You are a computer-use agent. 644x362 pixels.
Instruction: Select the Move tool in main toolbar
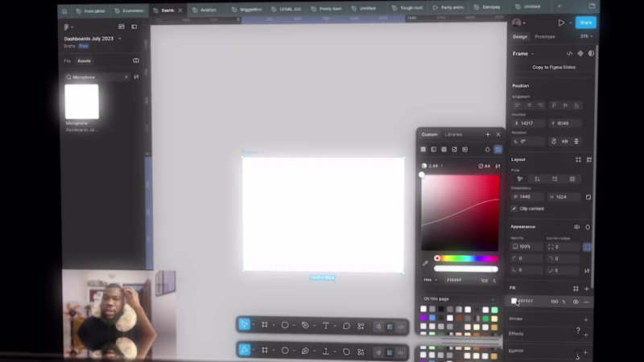pos(244,325)
